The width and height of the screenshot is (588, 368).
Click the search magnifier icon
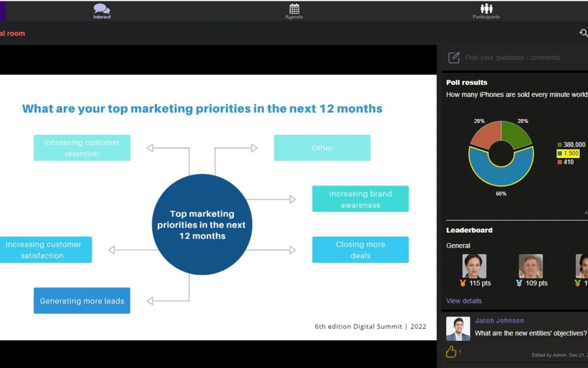pos(583,33)
